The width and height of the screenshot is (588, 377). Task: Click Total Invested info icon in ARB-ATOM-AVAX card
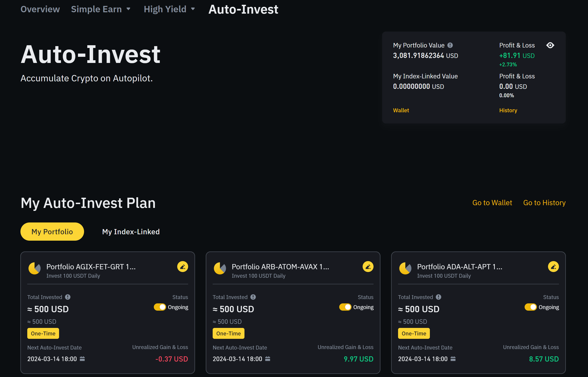pyautogui.click(x=253, y=297)
